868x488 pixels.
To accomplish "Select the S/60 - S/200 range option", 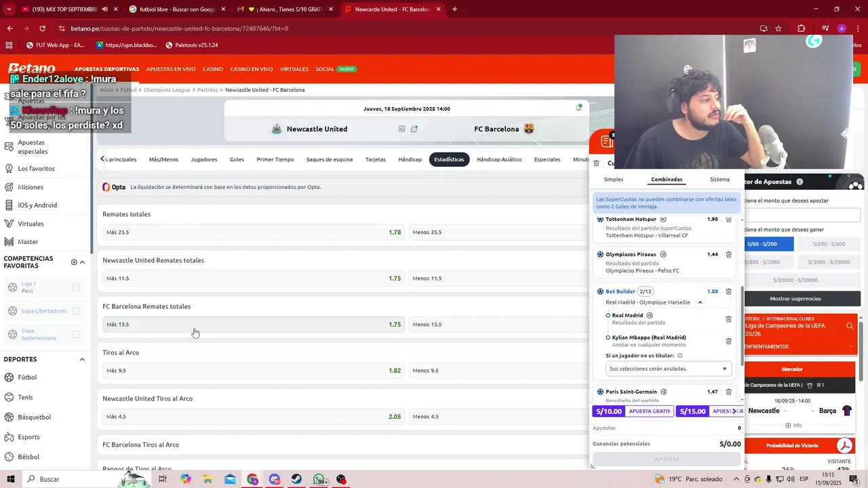I will (769, 244).
